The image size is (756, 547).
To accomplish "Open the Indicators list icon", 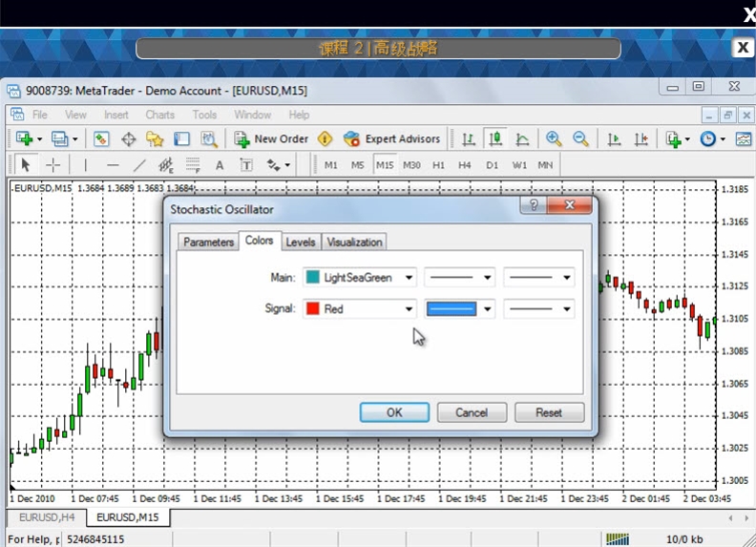I will coord(674,139).
